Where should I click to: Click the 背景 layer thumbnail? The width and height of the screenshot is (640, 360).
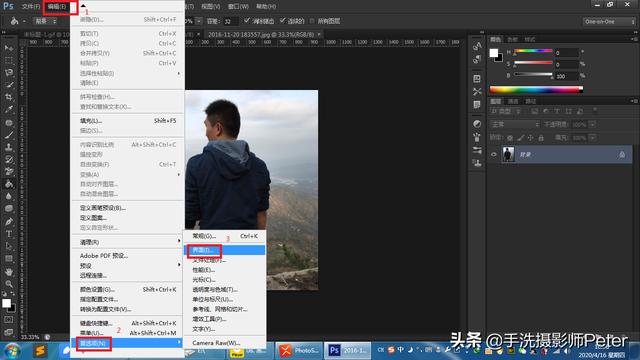point(508,155)
